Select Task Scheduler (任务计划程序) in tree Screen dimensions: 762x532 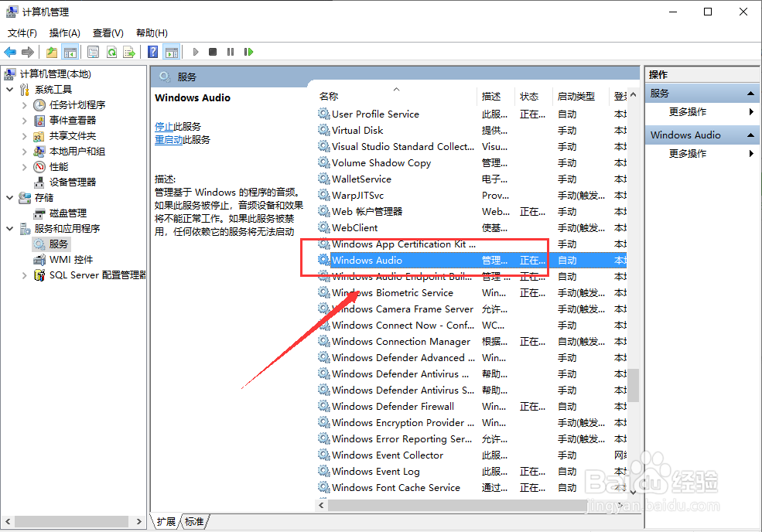tap(77, 105)
